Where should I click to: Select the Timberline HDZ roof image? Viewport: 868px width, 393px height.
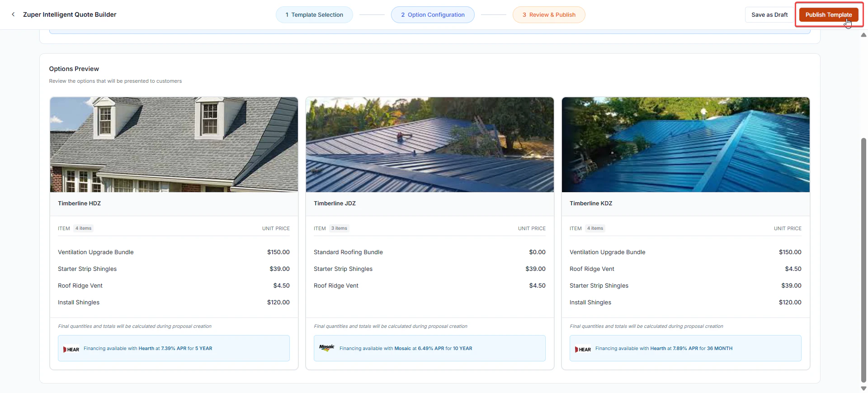[x=174, y=145]
